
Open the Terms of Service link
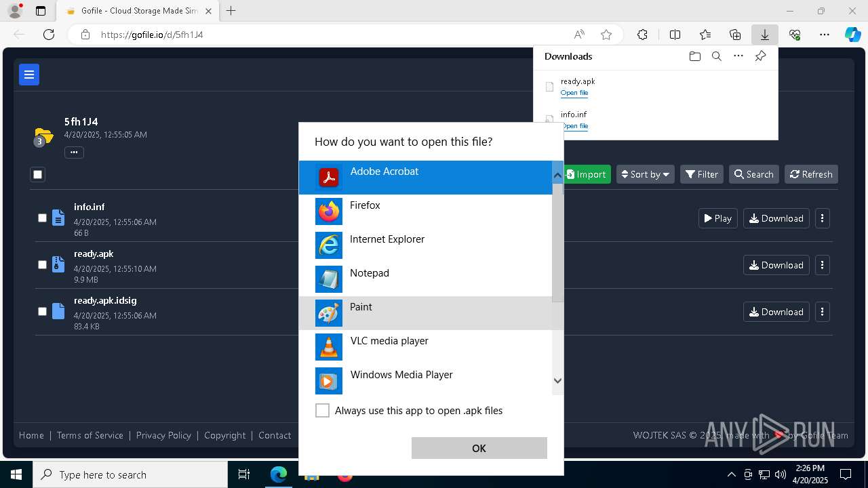[90, 435]
